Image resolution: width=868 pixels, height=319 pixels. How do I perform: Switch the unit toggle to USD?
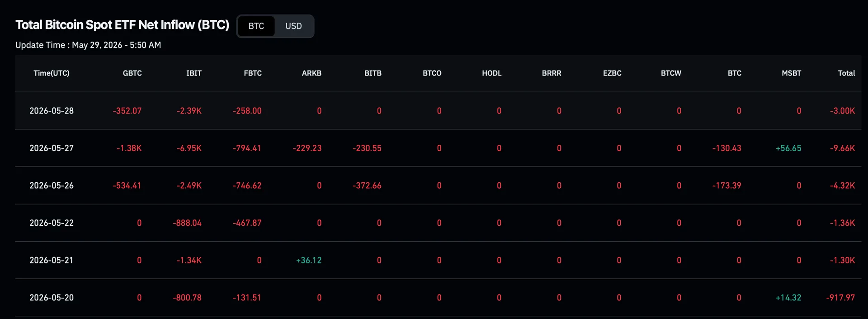[x=293, y=26]
